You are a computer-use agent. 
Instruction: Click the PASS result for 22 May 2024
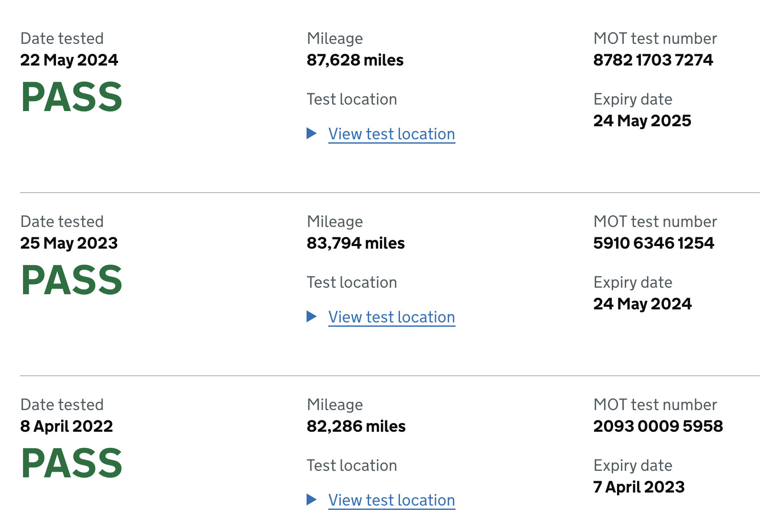(x=72, y=97)
